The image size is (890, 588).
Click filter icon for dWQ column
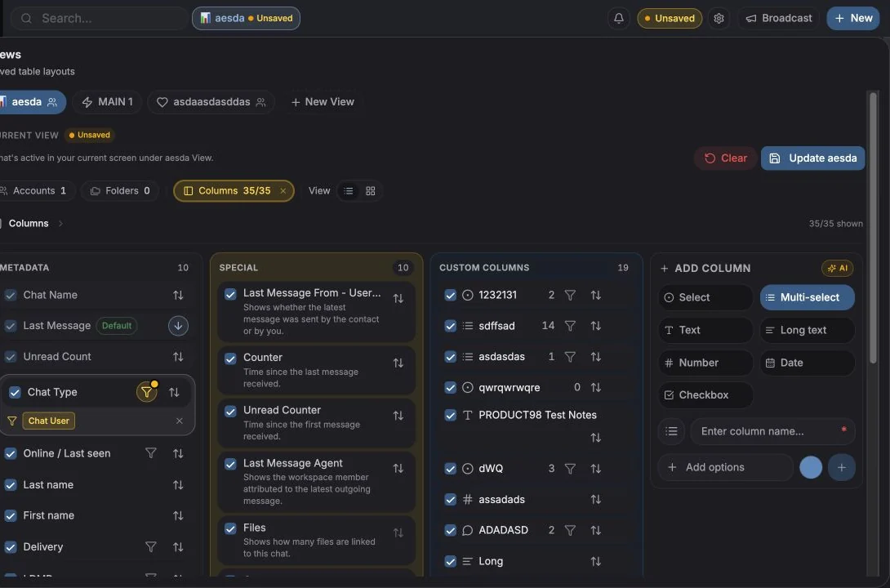click(570, 469)
